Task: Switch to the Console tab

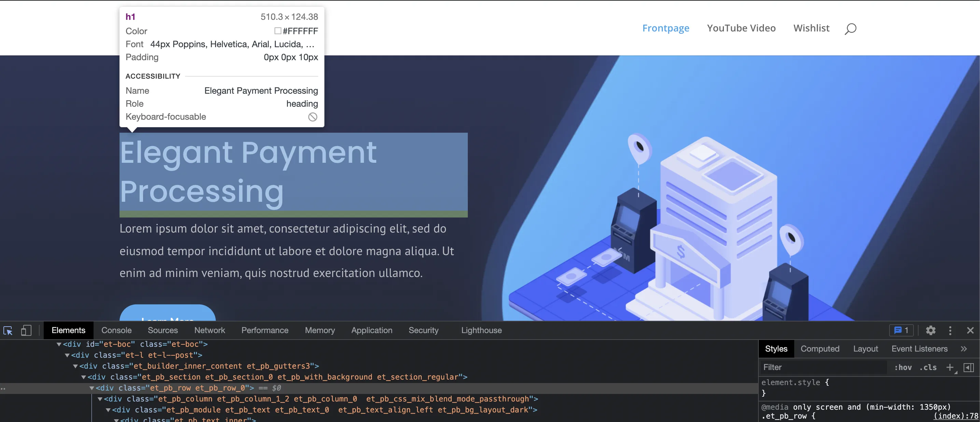Action: [116, 330]
